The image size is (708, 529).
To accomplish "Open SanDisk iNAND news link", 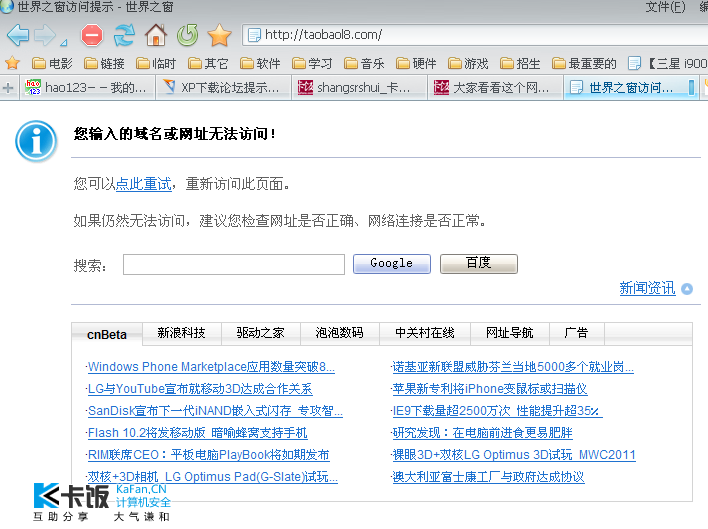I will pos(215,411).
